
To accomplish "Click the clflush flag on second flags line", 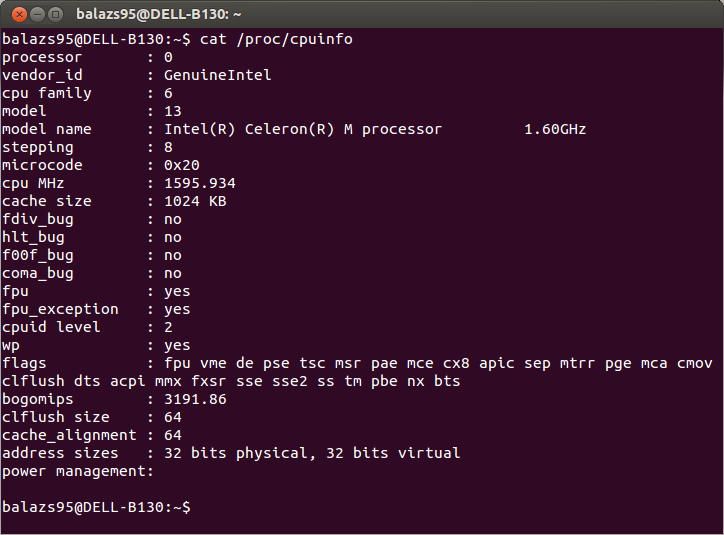I will (33, 381).
